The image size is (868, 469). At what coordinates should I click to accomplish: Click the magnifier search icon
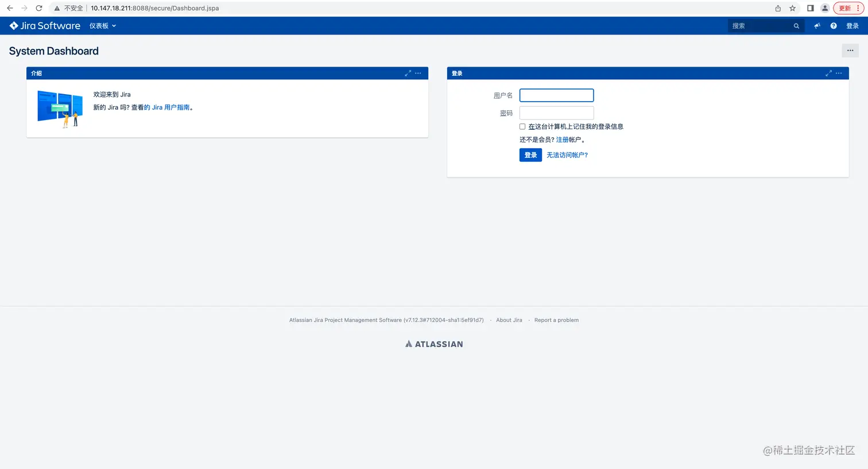(796, 26)
